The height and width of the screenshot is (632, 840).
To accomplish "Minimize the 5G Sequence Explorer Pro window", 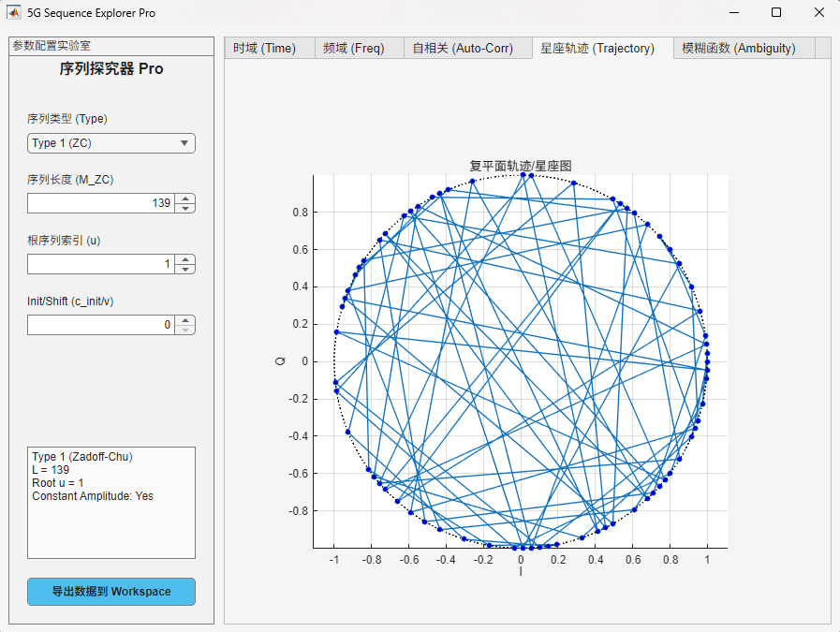I will pyautogui.click(x=733, y=13).
